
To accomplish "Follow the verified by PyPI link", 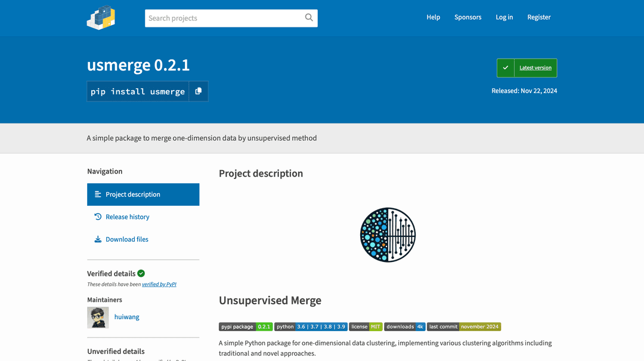I will (x=159, y=284).
